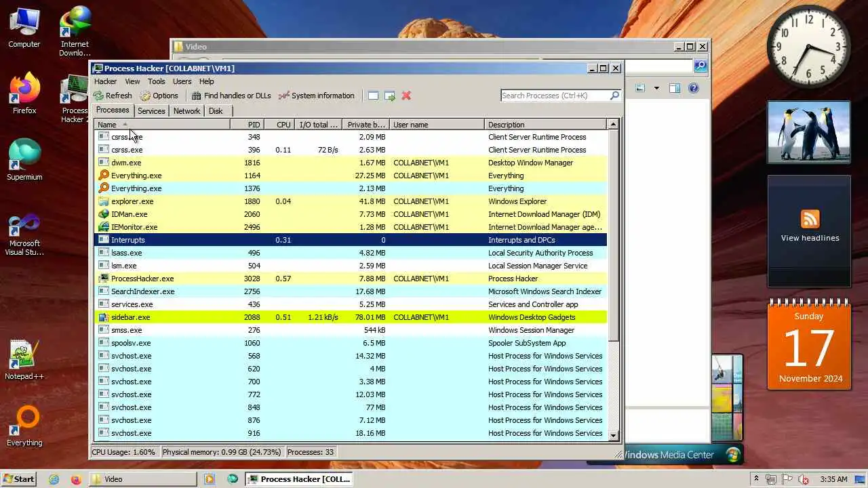Sort by the Description column header
Viewport: 868px width, 488px height.
[x=545, y=125]
